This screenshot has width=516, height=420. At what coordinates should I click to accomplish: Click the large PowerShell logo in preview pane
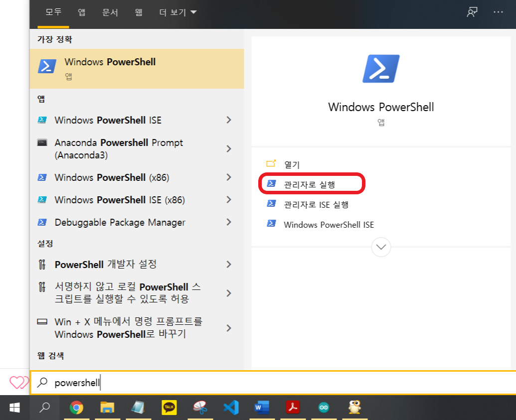(381, 69)
